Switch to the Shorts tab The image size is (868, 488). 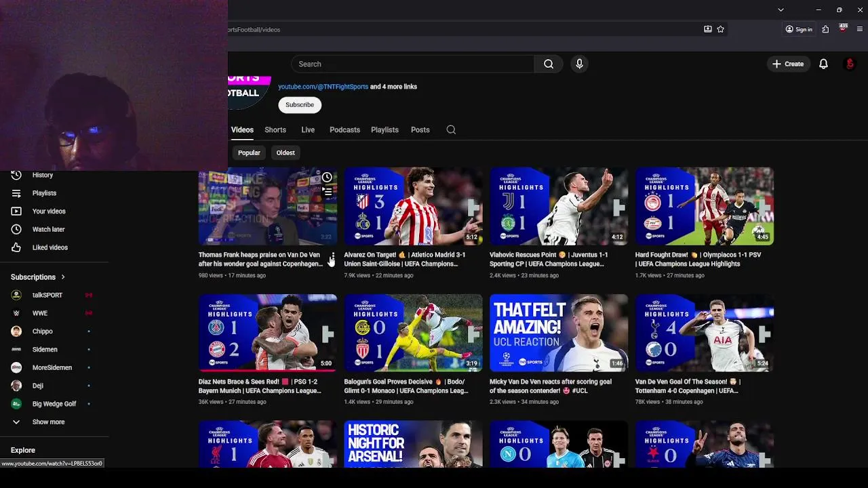point(275,129)
